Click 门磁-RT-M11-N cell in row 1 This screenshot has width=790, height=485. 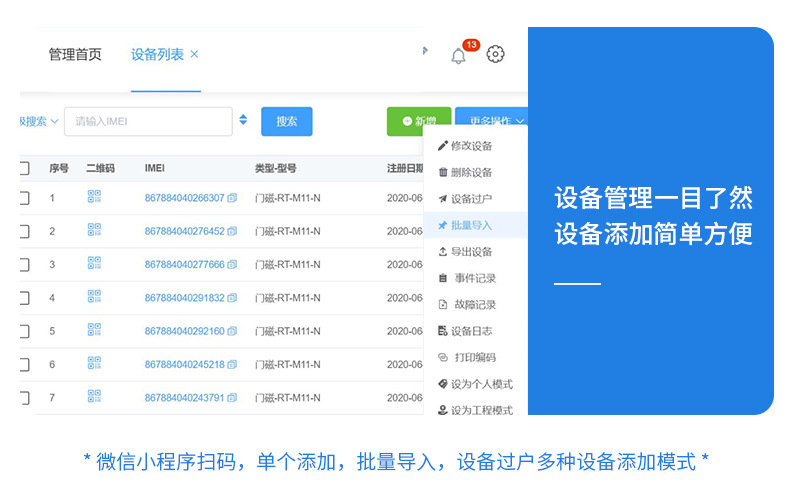(x=288, y=198)
